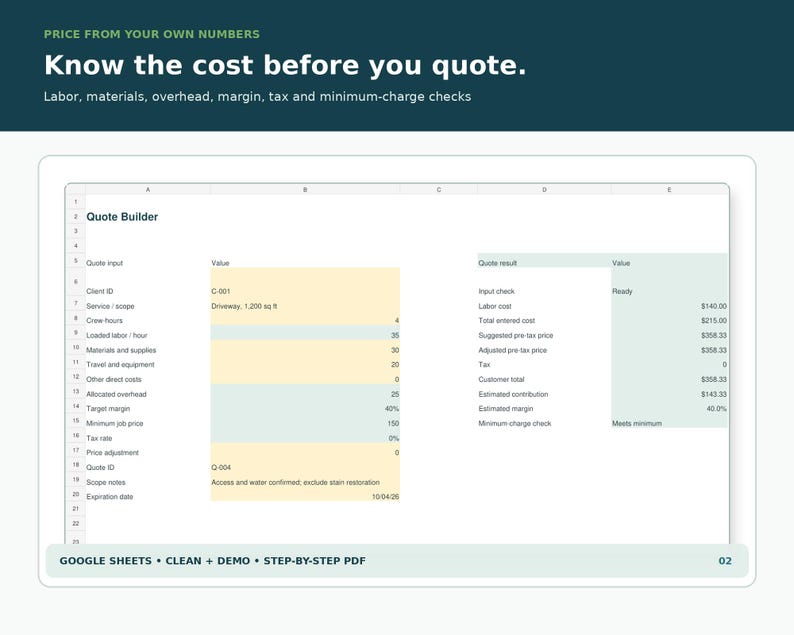Click the Quote ID label

pos(100,467)
